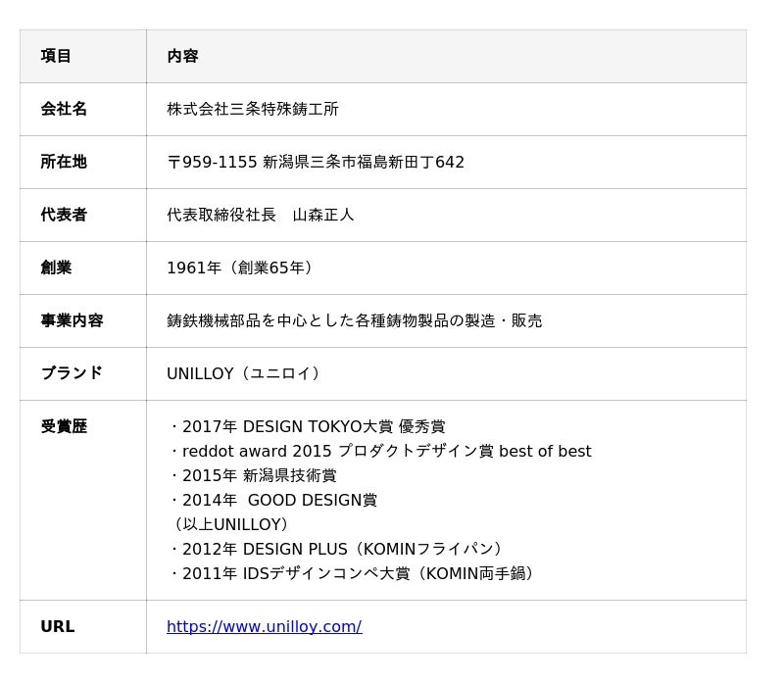The width and height of the screenshot is (784, 683).
Task: Select the URL row label
Action: click(58, 626)
